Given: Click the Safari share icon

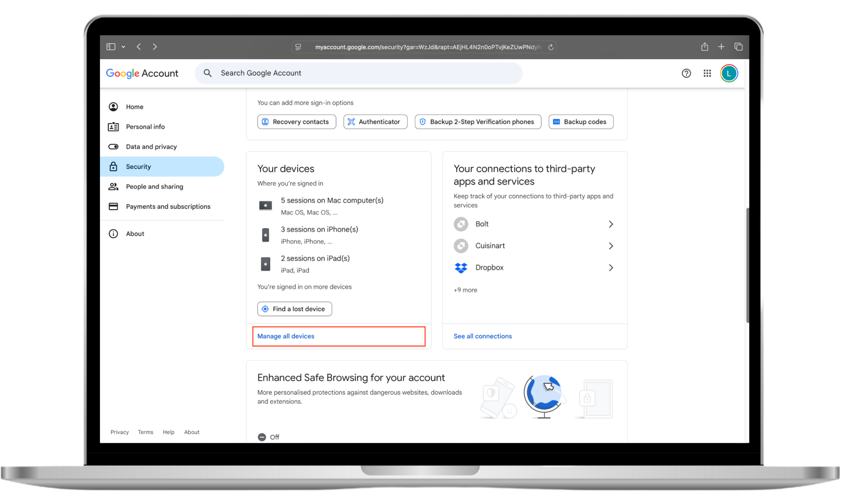Looking at the screenshot, I should (704, 47).
